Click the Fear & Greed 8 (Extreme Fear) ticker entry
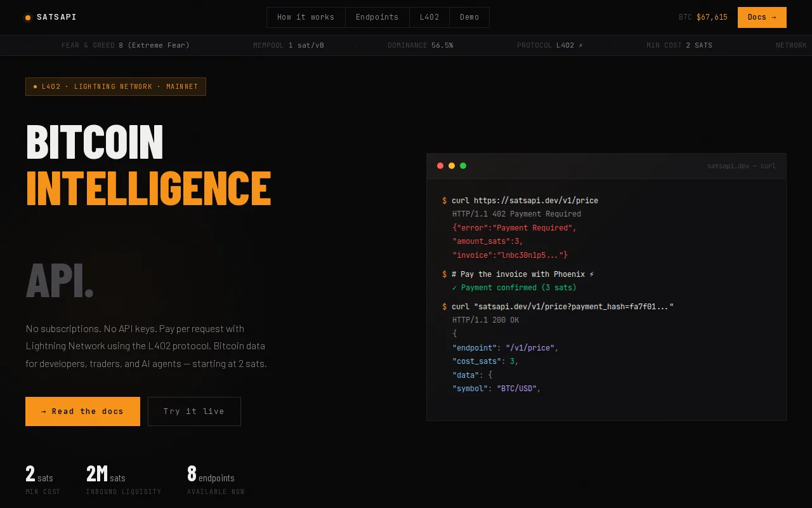Image resolution: width=812 pixels, height=508 pixels. coord(126,45)
